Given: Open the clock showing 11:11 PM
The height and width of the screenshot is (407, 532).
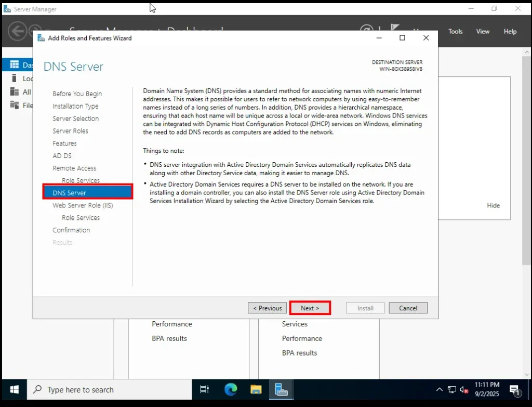Looking at the screenshot, I should point(487,389).
